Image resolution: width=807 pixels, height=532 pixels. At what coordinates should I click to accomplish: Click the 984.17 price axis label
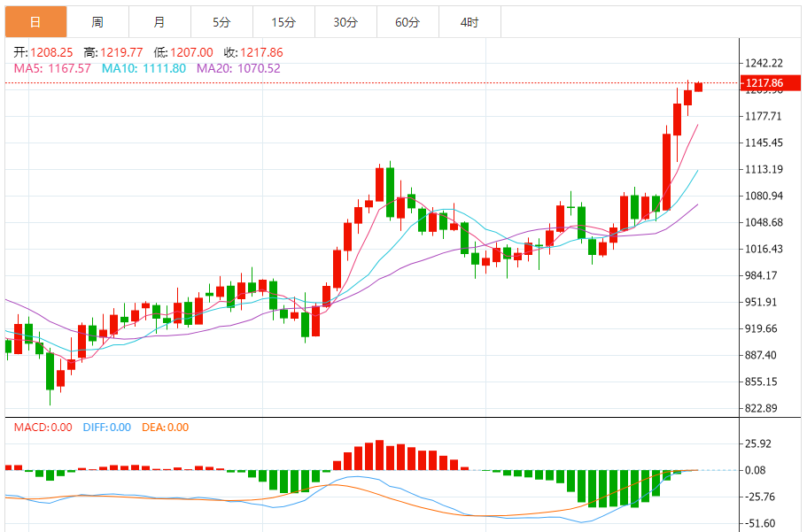[x=761, y=275]
